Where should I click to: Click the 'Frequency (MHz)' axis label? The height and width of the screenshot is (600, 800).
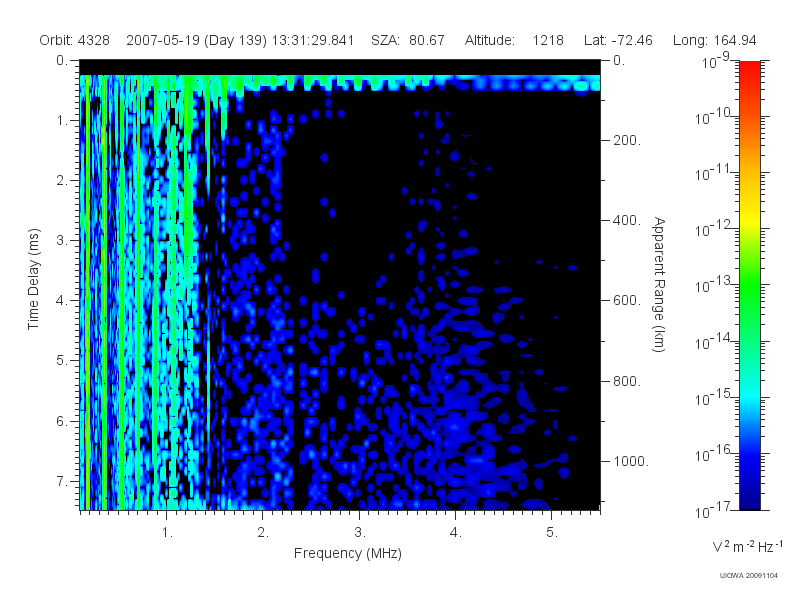347,553
